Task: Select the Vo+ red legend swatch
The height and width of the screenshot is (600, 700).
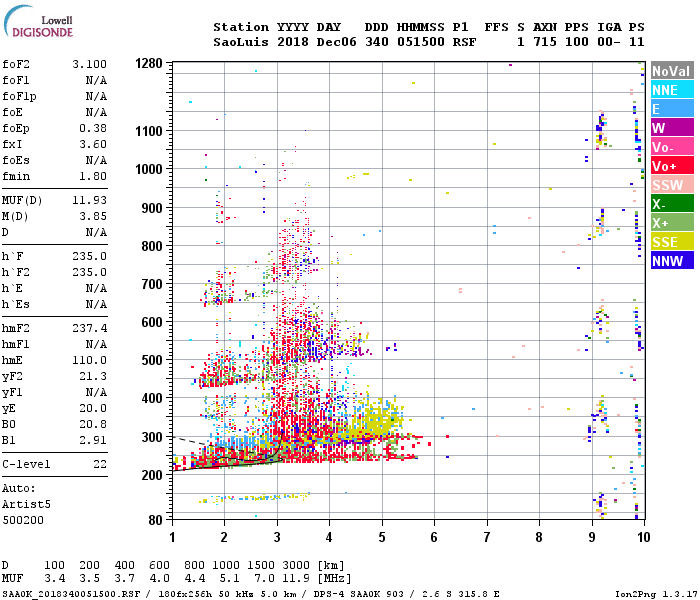Action: pos(672,166)
